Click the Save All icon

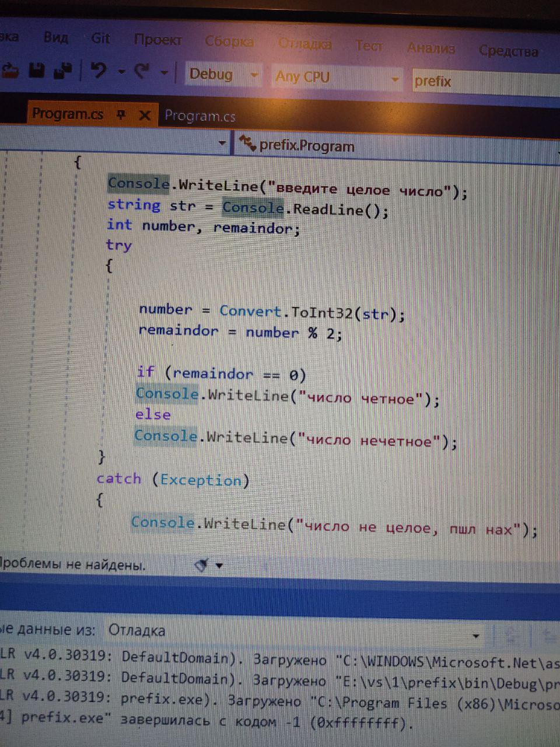[x=62, y=70]
